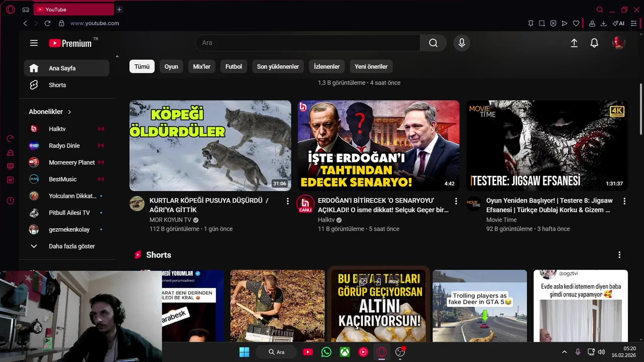Open Opera search tabs magnifier
This screenshot has width=644, height=362.
coord(600,10)
